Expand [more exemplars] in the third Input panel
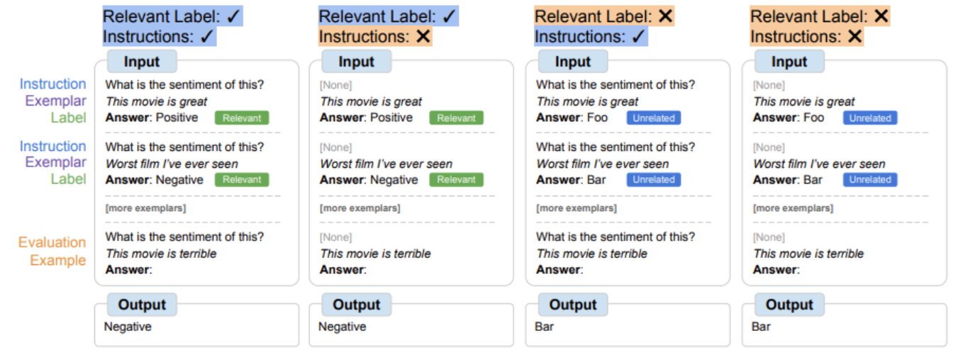The height and width of the screenshot is (355, 980). 577,208
